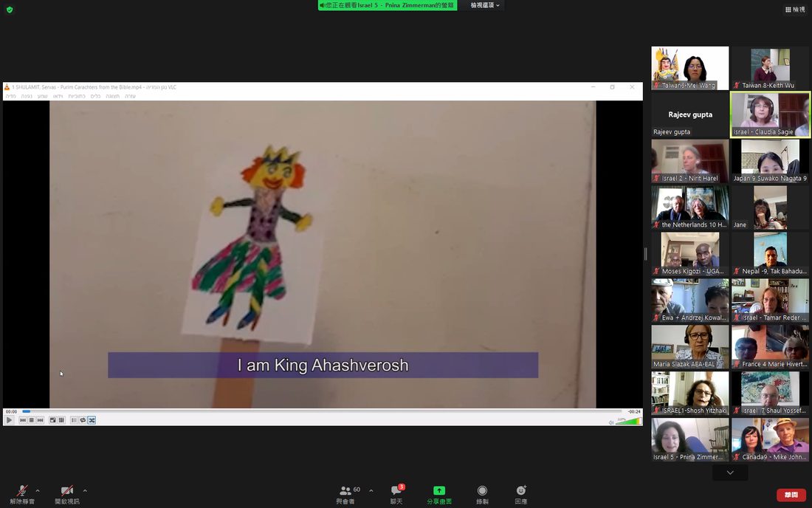812x508 pixels.
Task: Click the green Share Screen icon
Action: 439,490
